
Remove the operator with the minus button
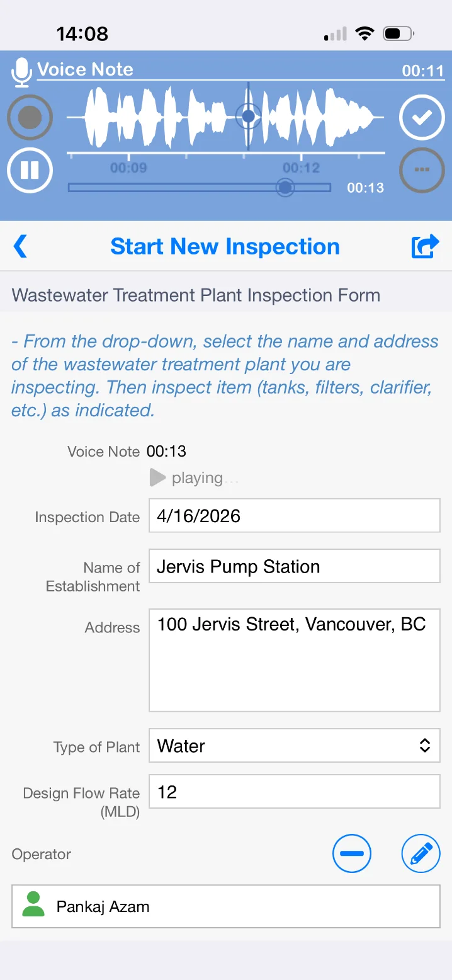coord(352,853)
